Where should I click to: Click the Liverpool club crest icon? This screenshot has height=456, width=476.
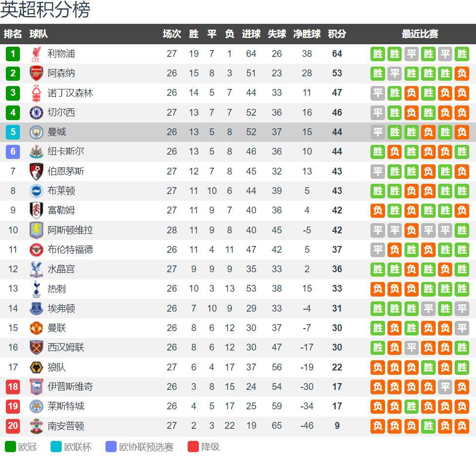(36, 53)
